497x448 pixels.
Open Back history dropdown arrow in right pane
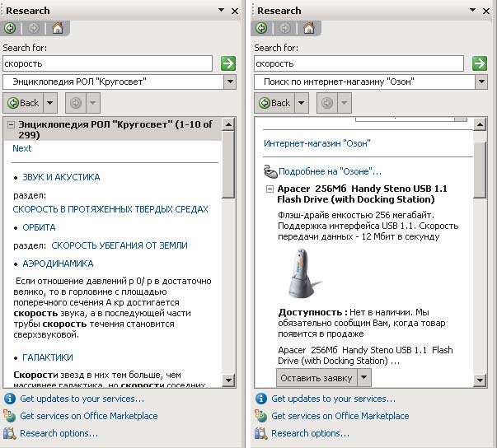click(x=302, y=103)
